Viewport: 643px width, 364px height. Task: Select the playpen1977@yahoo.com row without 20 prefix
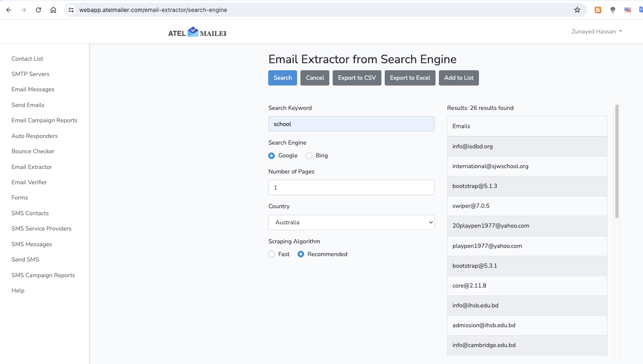(x=527, y=246)
